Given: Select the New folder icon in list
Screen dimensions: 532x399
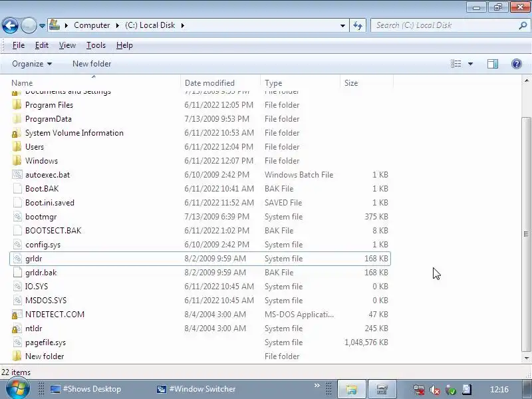Looking at the screenshot, I should click(x=17, y=356).
